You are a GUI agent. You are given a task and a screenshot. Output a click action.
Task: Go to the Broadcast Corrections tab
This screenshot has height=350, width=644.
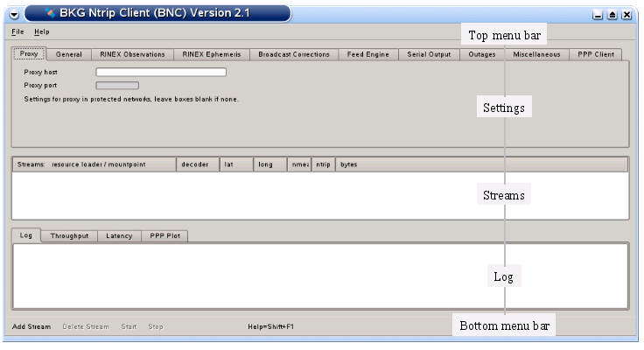click(293, 54)
